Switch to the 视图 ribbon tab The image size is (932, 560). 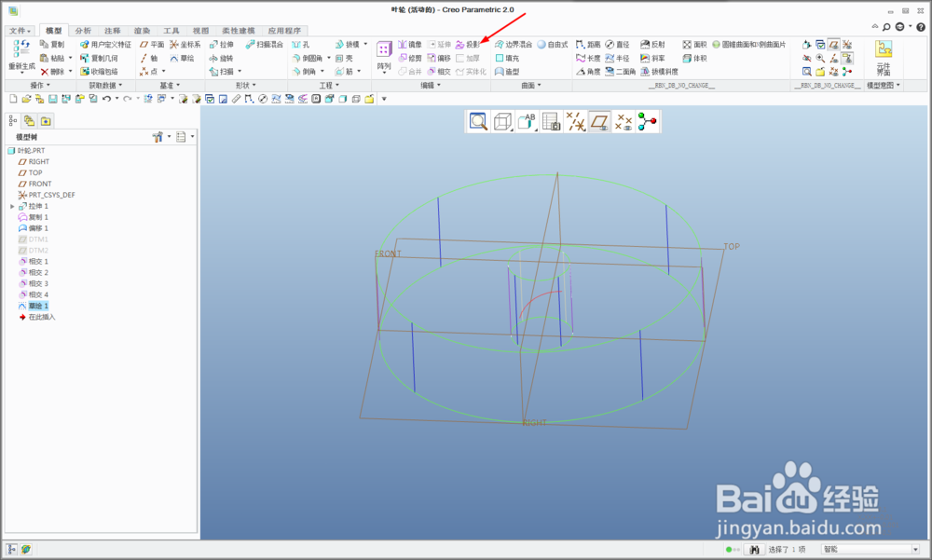point(201,31)
